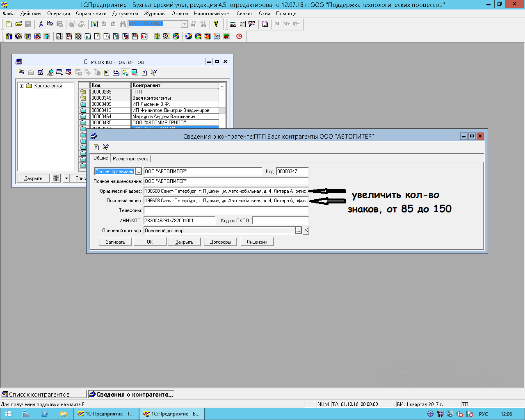Toggle the hierarchical tree list view icon

click(x=126, y=73)
